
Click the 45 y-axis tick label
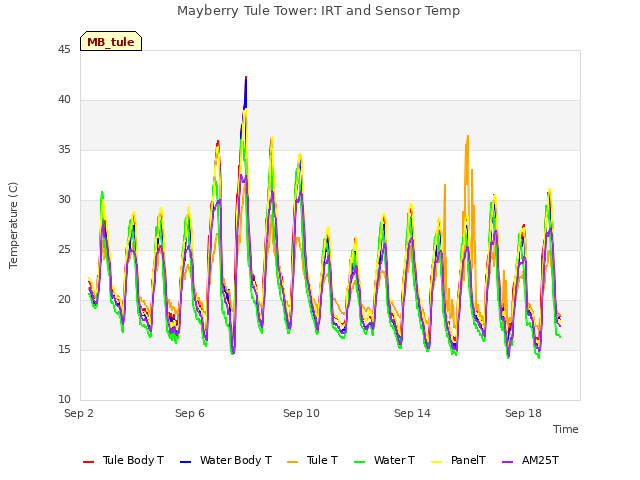pyautogui.click(x=64, y=50)
